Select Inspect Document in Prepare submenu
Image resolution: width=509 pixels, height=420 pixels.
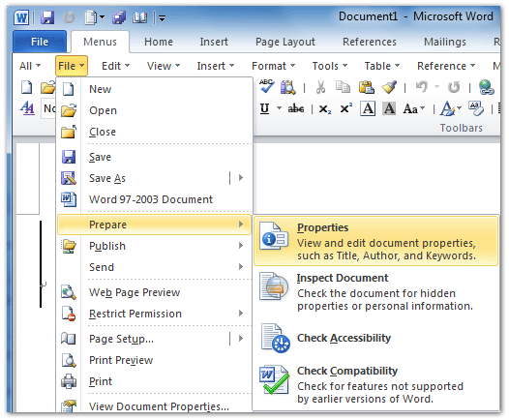point(375,291)
